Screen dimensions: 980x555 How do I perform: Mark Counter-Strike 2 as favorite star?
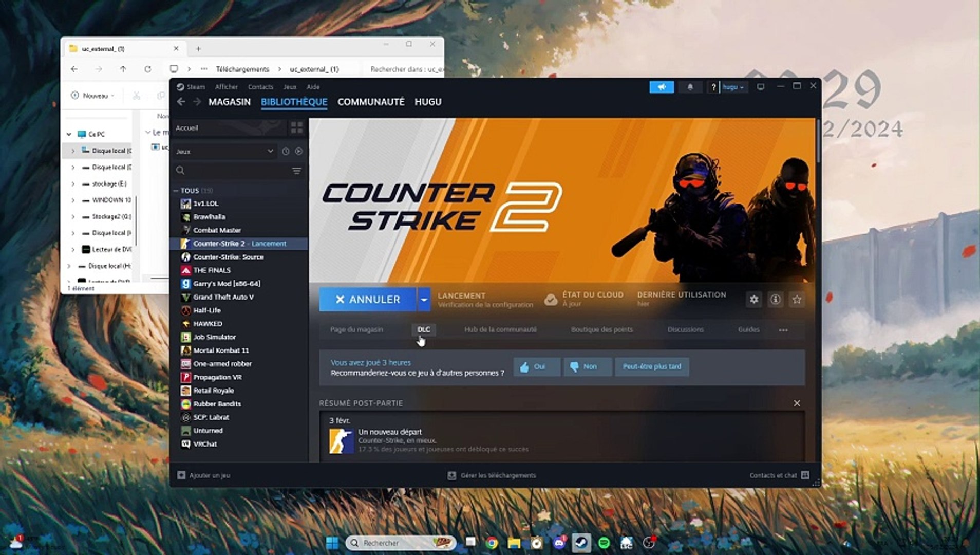coord(797,299)
